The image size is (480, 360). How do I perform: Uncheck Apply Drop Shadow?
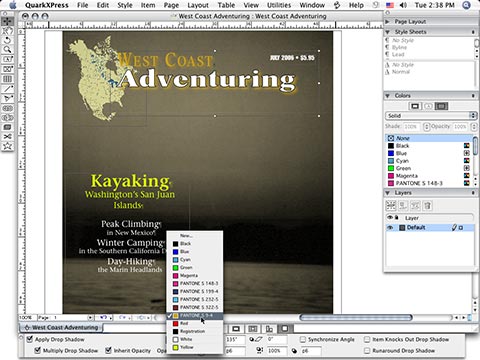30,339
